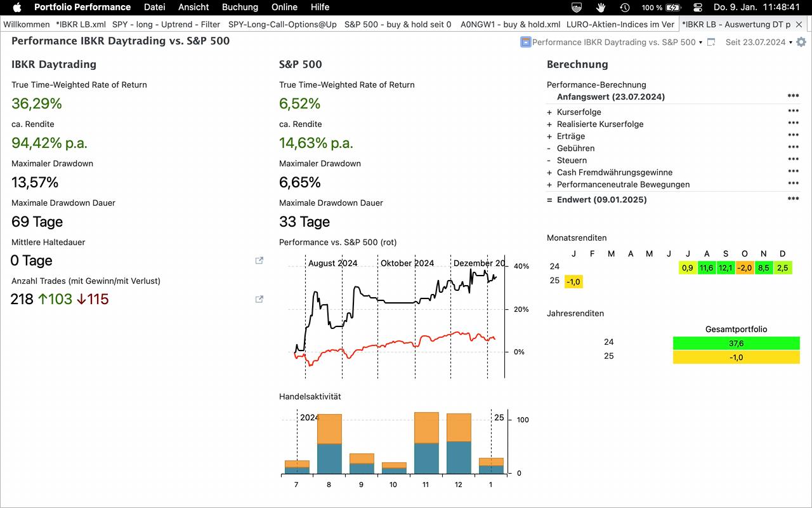Open the Buchung menu

click(x=240, y=7)
